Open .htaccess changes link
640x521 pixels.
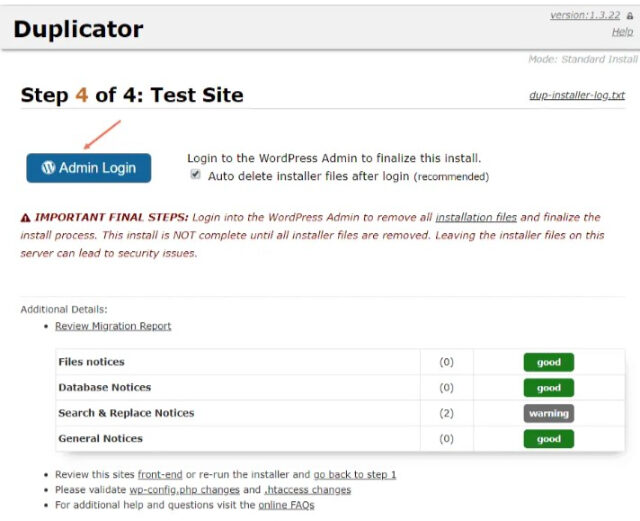pos(308,490)
